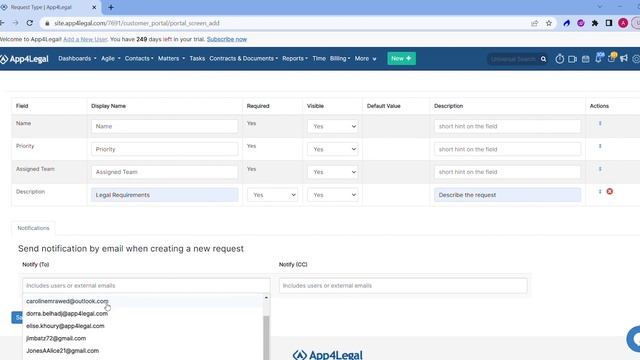
Task: Click the green New button
Action: point(402,58)
